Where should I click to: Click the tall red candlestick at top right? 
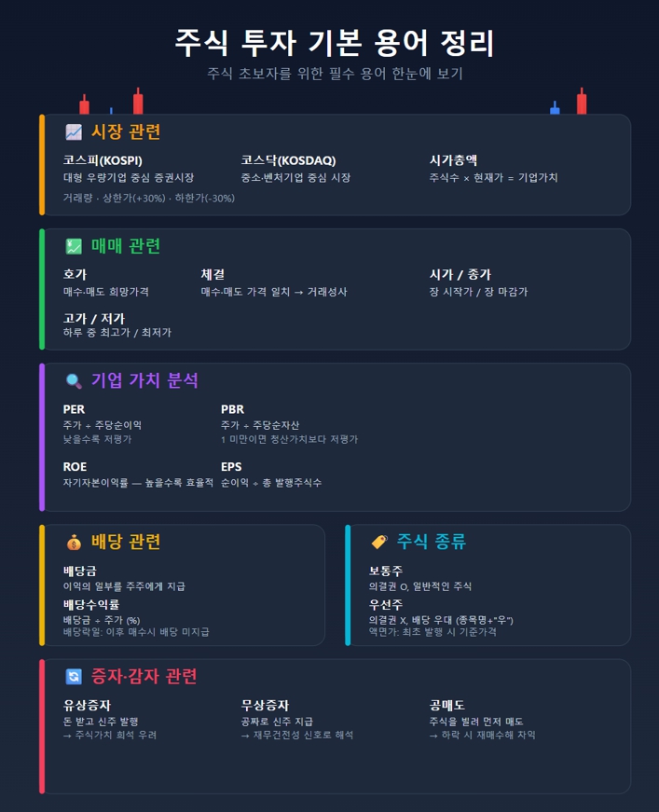pos(582,101)
